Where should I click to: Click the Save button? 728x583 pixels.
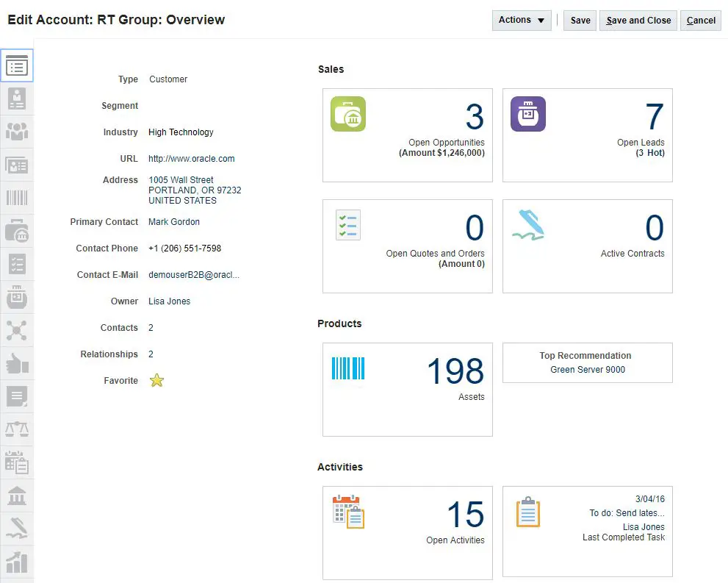point(580,21)
